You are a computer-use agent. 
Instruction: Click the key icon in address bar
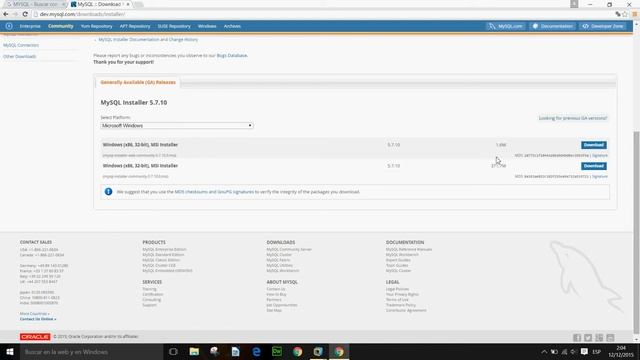pyautogui.click(x=618, y=14)
